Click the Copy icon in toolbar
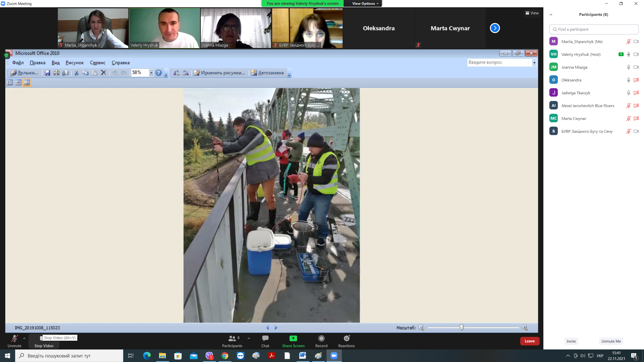The height and width of the screenshot is (362, 644). [x=86, y=73]
